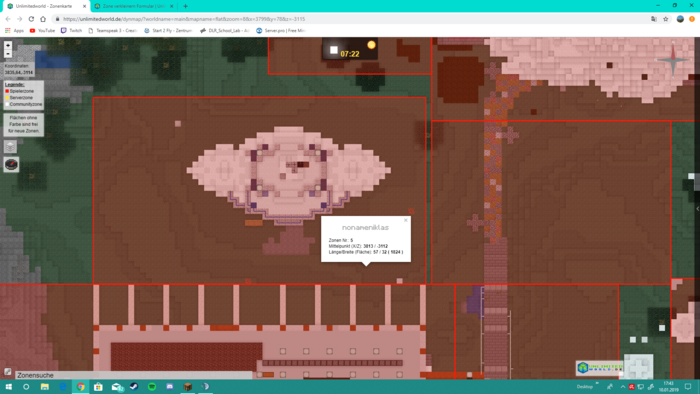The image size is (700, 394).
Task: Close the nonameniklas zone popup
Action: pos(405,220)
